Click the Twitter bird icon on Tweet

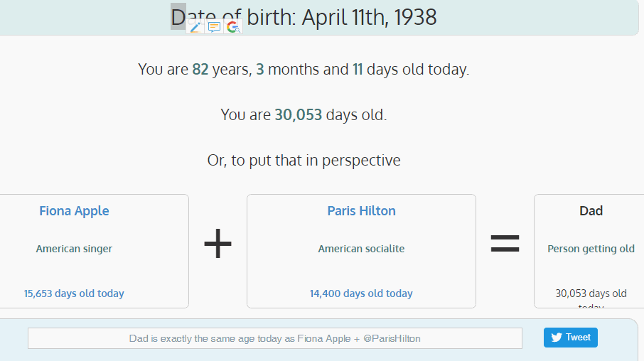tap(557, 338)
